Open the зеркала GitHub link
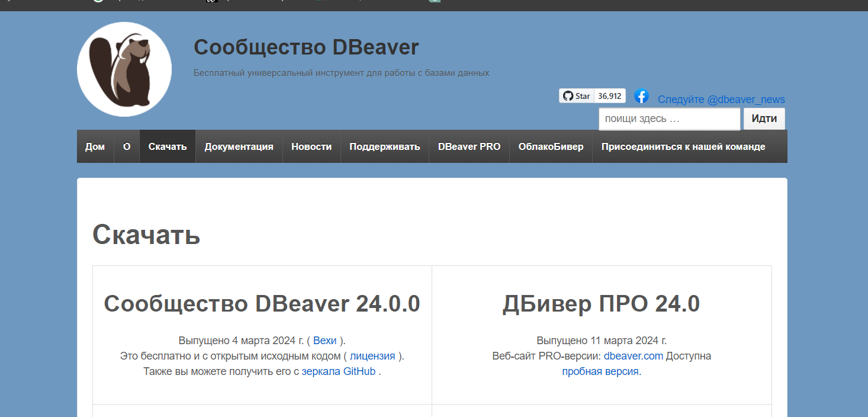This screenshot has width=868, height=417. [x=339, y=371]
